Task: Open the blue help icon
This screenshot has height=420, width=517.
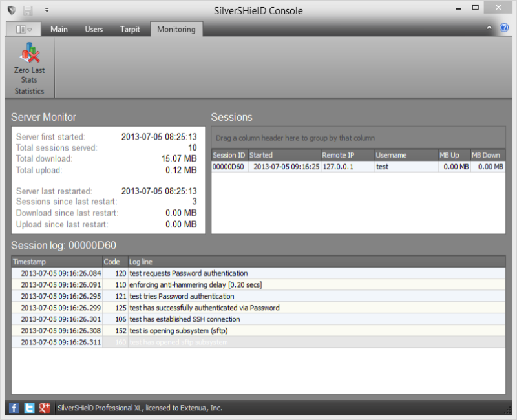Action: pos(504,28)
